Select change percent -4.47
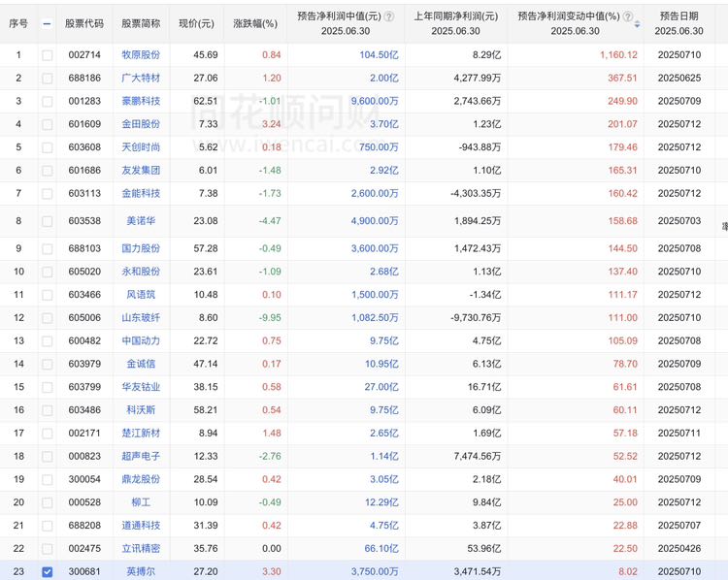The height and width of the screenshot is (580, 728). pyautogui.click(x=270, y=221)
